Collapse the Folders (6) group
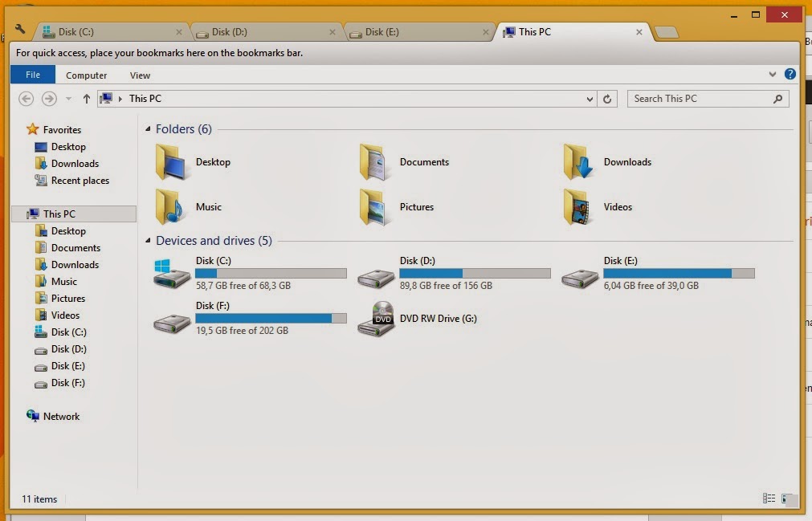Viewport: 812px width, 521px height. pos(148,129)
